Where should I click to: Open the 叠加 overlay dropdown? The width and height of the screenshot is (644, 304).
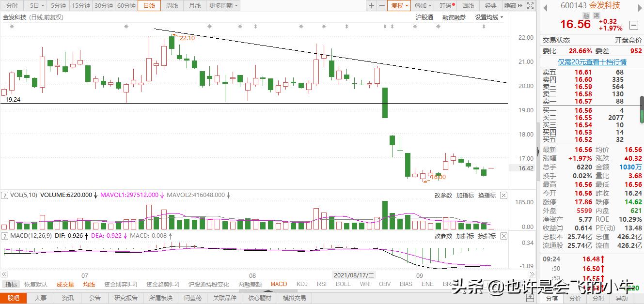[421, 5]
